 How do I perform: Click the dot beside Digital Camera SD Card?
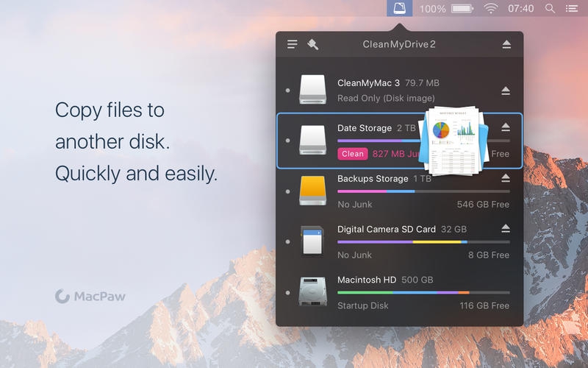[x=287, y=242]
